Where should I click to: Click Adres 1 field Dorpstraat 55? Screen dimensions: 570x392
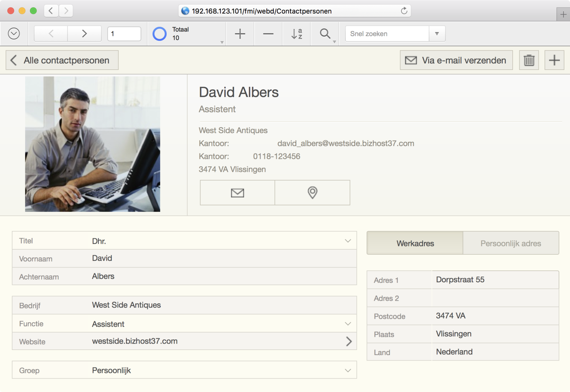click(495, 280)
